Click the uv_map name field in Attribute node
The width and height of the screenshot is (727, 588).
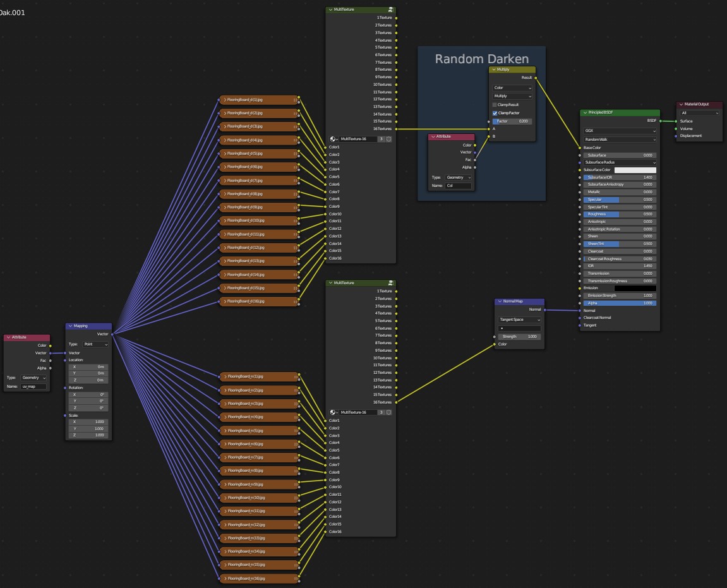pyautogui.click(x=33, y=386)
